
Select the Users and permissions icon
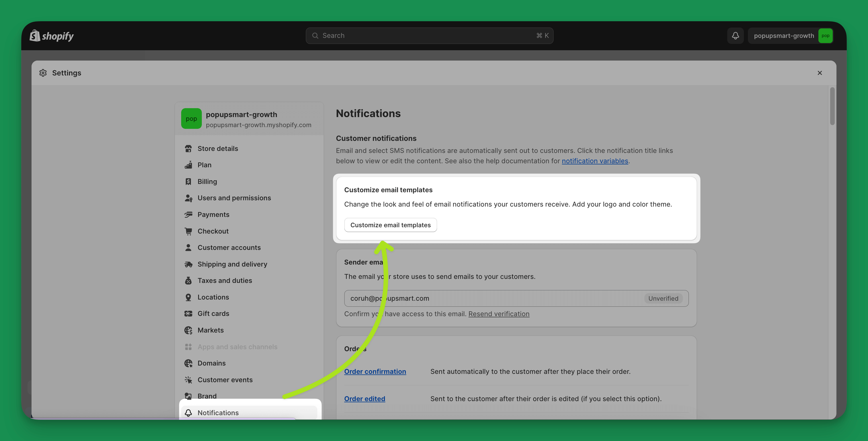tap(188, 198)
